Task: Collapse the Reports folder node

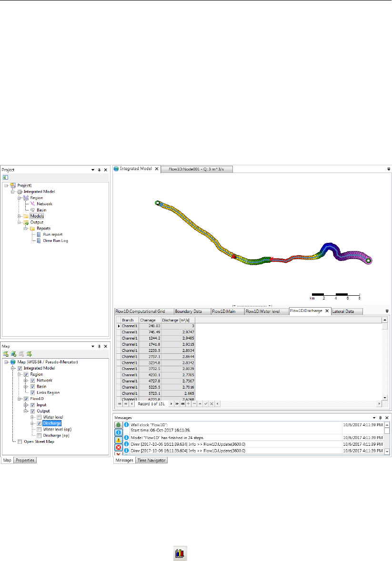Action: (x=26, y=228)
